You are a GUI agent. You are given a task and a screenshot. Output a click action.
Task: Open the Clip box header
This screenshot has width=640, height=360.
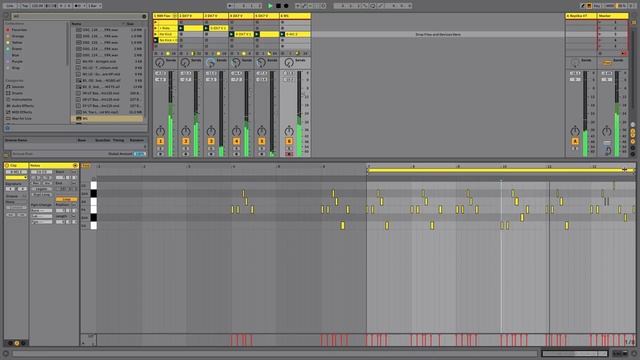(16, 165)
